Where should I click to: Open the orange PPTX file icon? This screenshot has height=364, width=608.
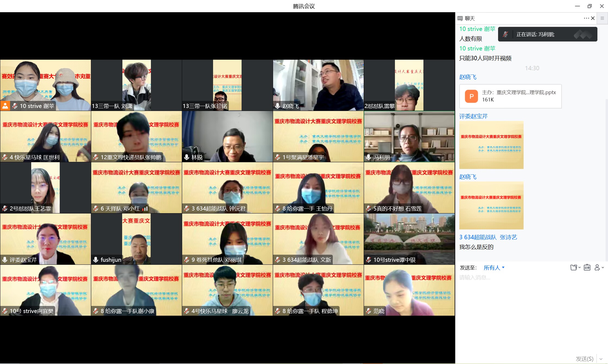(471, 96)
